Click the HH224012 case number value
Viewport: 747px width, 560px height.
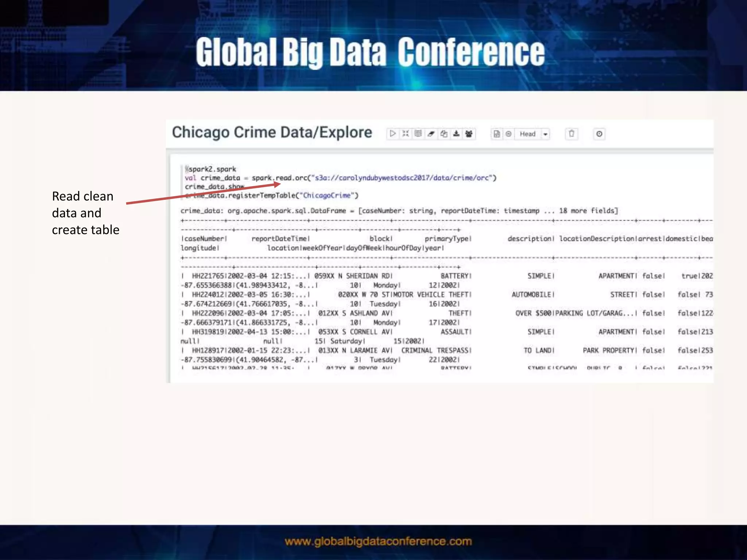[x=208, y=295]
